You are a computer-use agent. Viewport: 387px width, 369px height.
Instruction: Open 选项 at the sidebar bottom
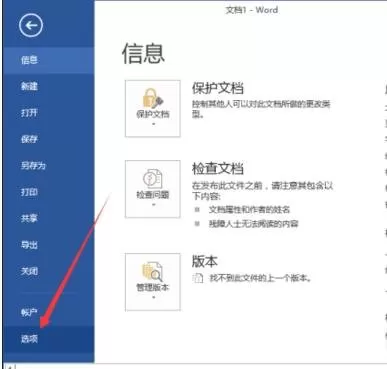coord(49,339)
